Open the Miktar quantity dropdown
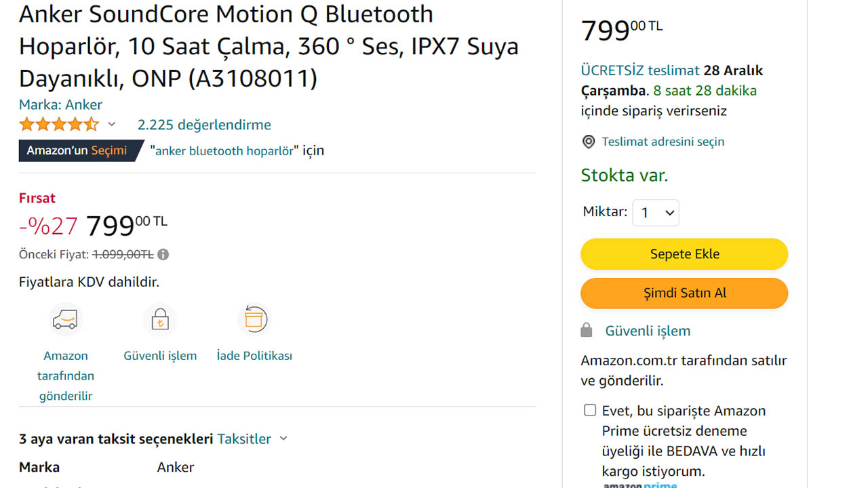 point(656,213)
